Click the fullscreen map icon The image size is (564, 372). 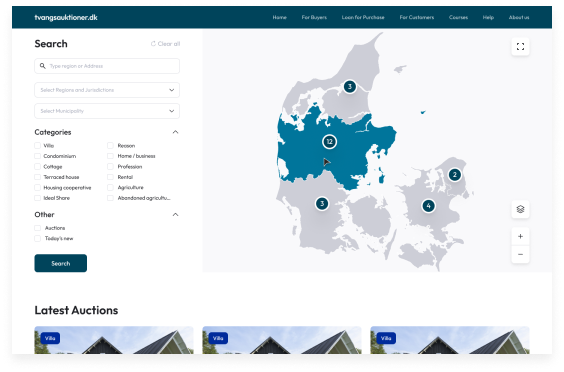click(x=520, y=47)
